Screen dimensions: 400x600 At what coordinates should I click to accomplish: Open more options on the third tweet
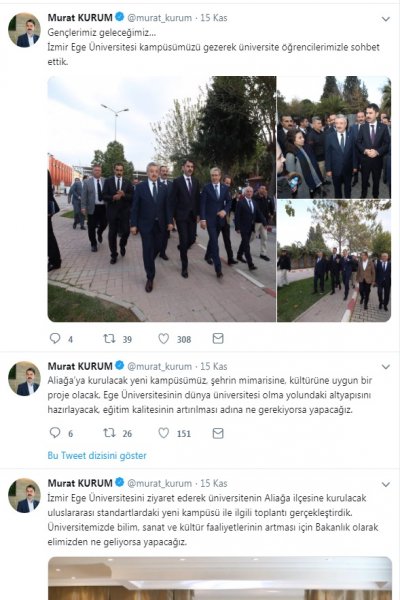(x=386, y=484)
